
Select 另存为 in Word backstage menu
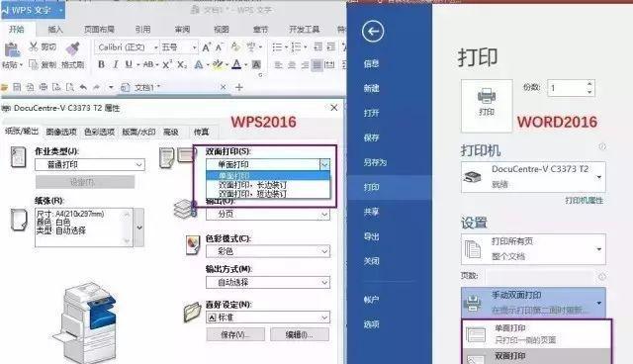coord(375,162)
